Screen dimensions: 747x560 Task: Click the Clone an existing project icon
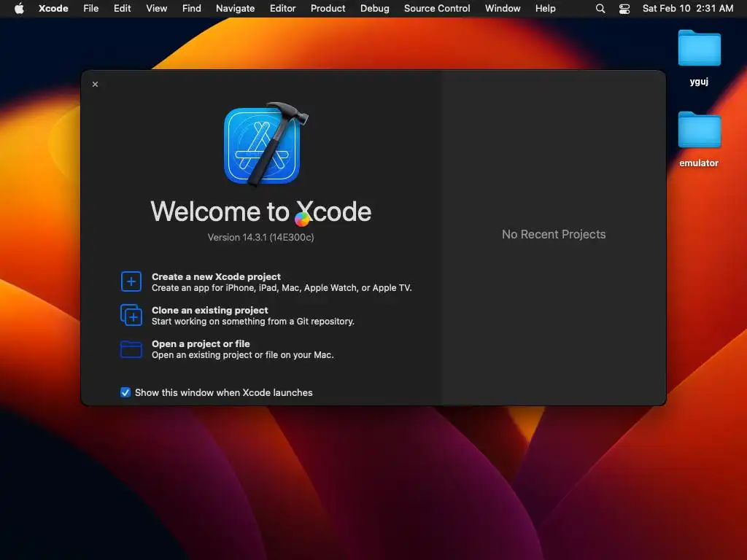point(131,315)
